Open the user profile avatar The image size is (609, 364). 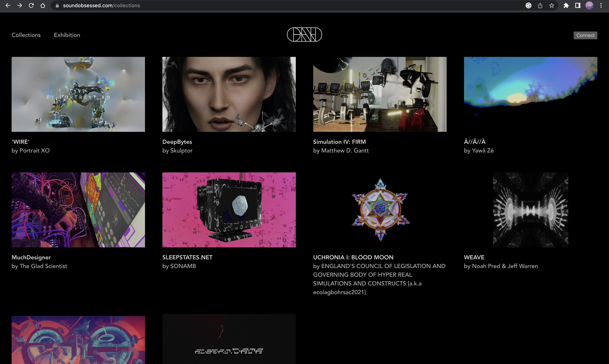(589, 5)
